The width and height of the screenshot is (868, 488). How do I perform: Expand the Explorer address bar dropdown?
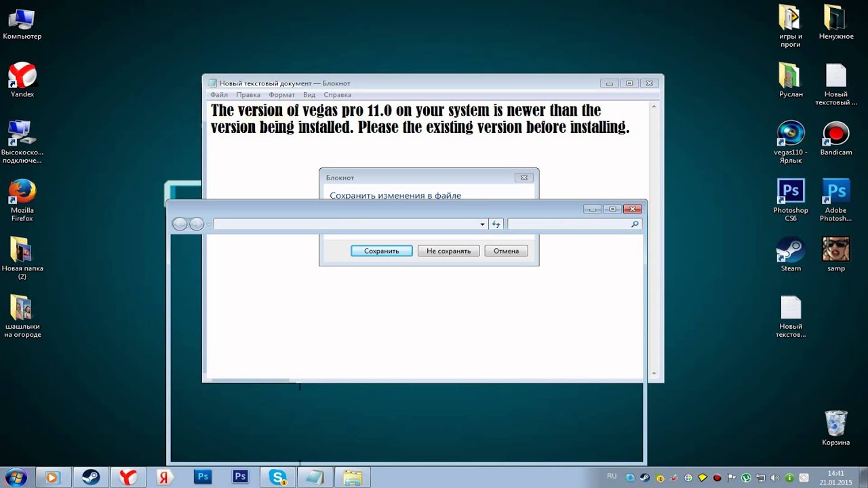pos(482,224)
